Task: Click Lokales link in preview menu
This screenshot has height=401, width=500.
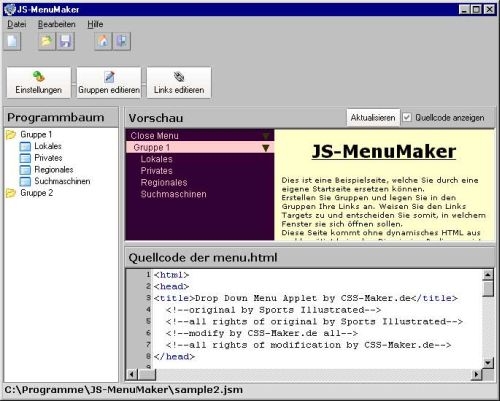Action: 156,159
